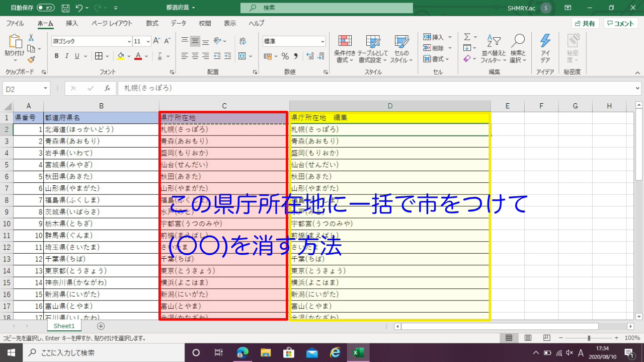Click the font color A icon
The width and height of the screenshot is (644, 362).
(137, 56)
